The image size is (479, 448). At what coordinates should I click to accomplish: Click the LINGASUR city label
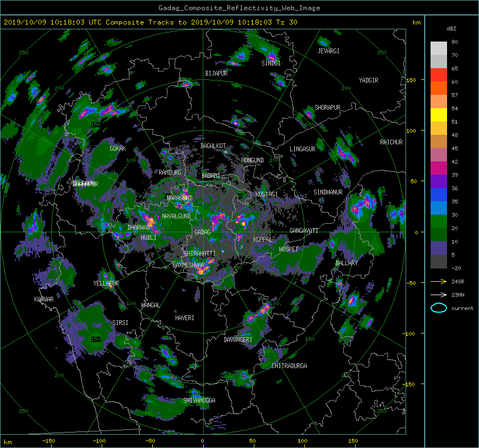pyautogui.click(x=302, y=149)
